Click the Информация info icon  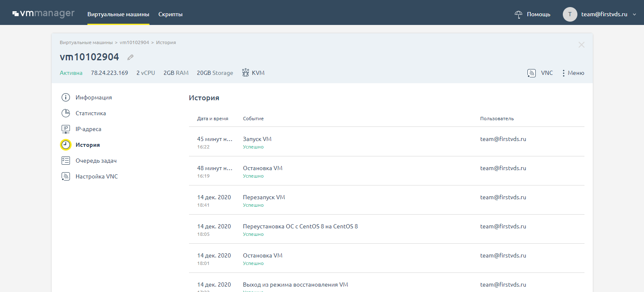coord(66,97)
